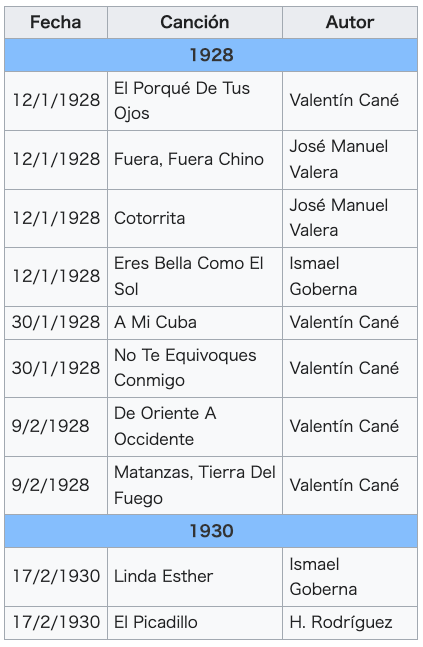Click No Te Equivoques Conmigo cell
The height and width of the screenshot is (647, 423).
pos(195,368)
